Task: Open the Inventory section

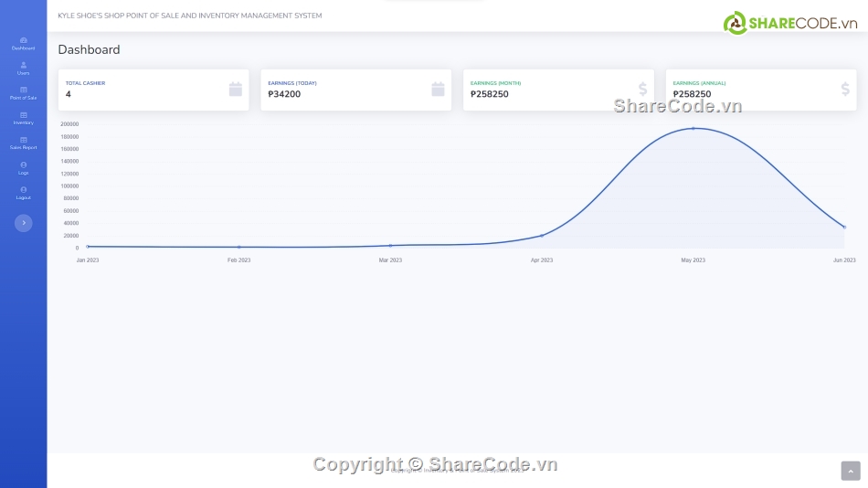Action: pos(23,118)
